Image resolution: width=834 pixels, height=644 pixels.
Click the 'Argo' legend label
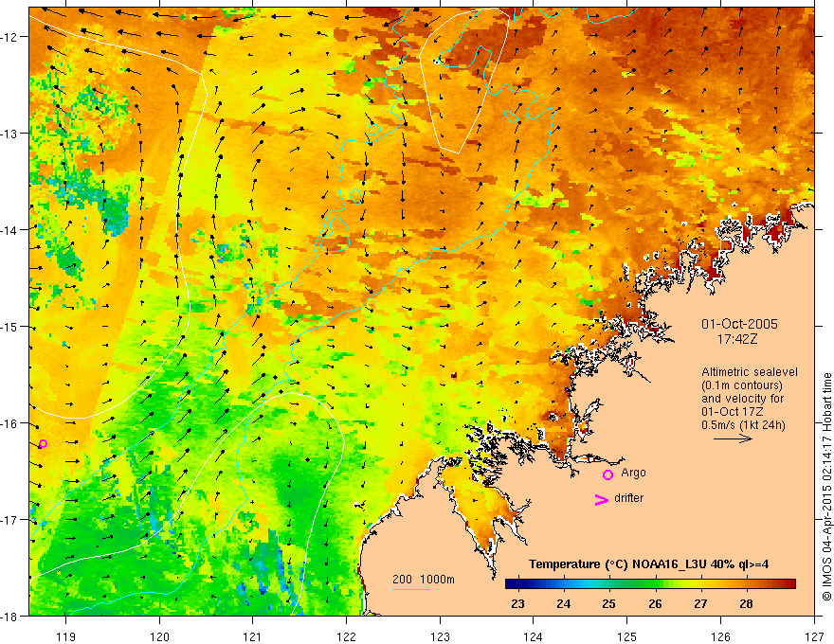[633, 473]
